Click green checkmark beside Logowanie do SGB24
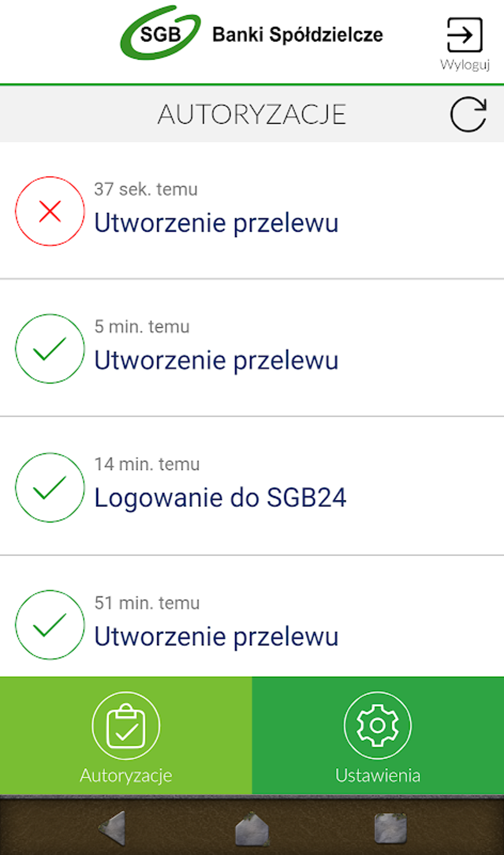This screenshot has width=504, height=855. pos(50,487)
